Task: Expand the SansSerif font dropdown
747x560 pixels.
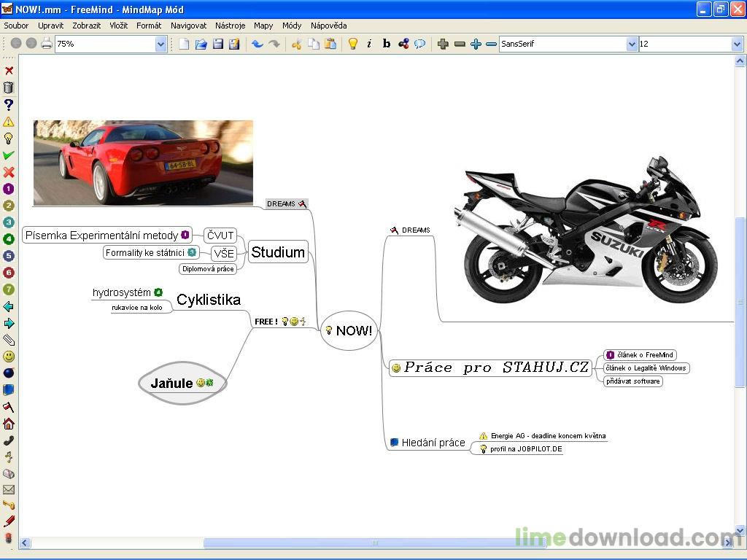Action: pyautogui.click(x=632, y=44)
